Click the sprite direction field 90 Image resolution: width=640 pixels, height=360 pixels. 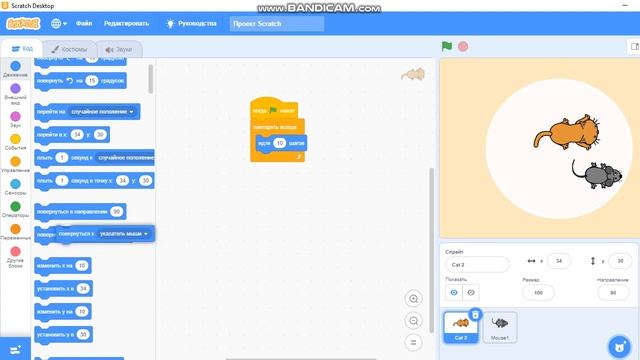click(613, 293)
